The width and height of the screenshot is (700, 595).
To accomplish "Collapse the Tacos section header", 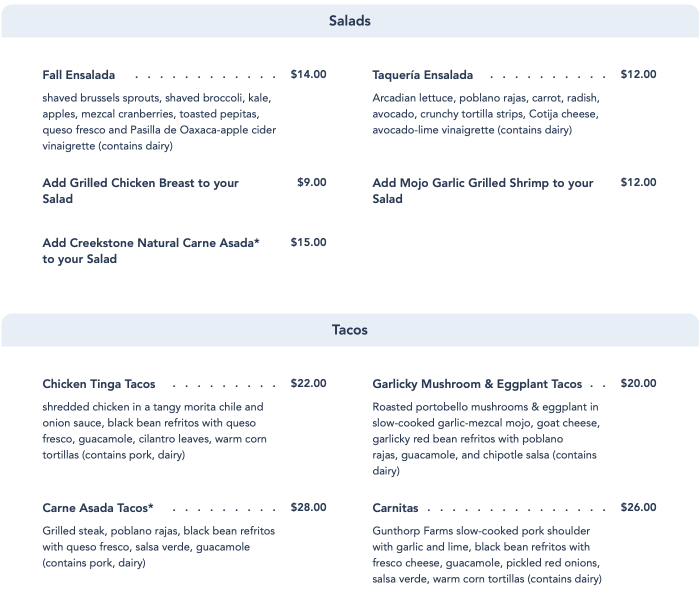I will tap(350, 330).
